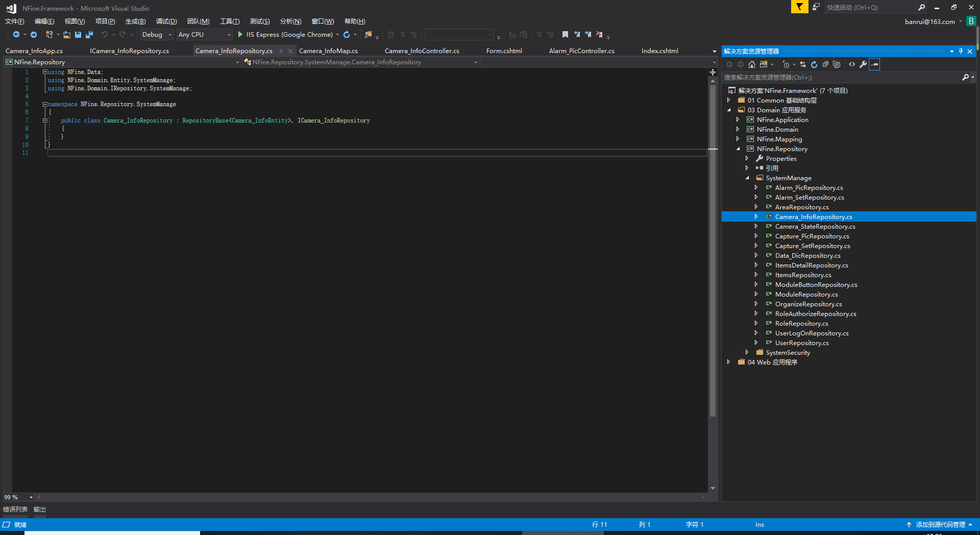Expand the NFine.Application project node

738,120
